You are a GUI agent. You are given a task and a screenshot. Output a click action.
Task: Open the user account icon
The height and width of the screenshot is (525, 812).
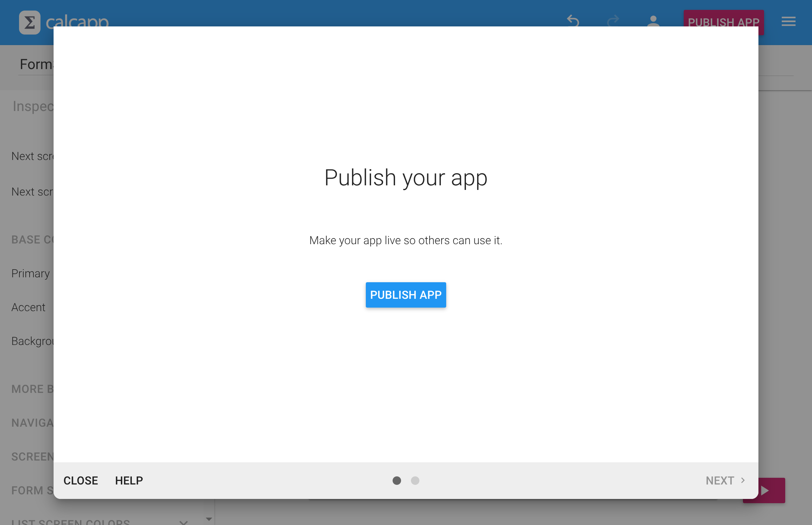point(653,21)
